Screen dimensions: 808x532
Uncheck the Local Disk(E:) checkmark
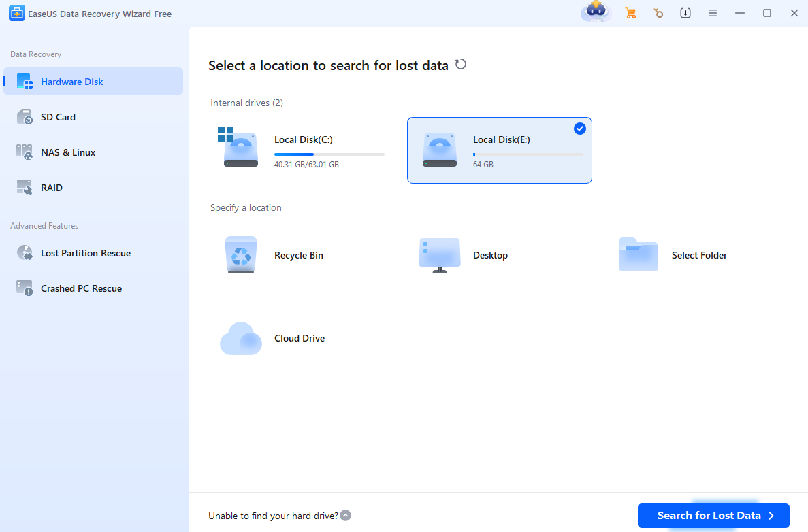tap(579, 129)
